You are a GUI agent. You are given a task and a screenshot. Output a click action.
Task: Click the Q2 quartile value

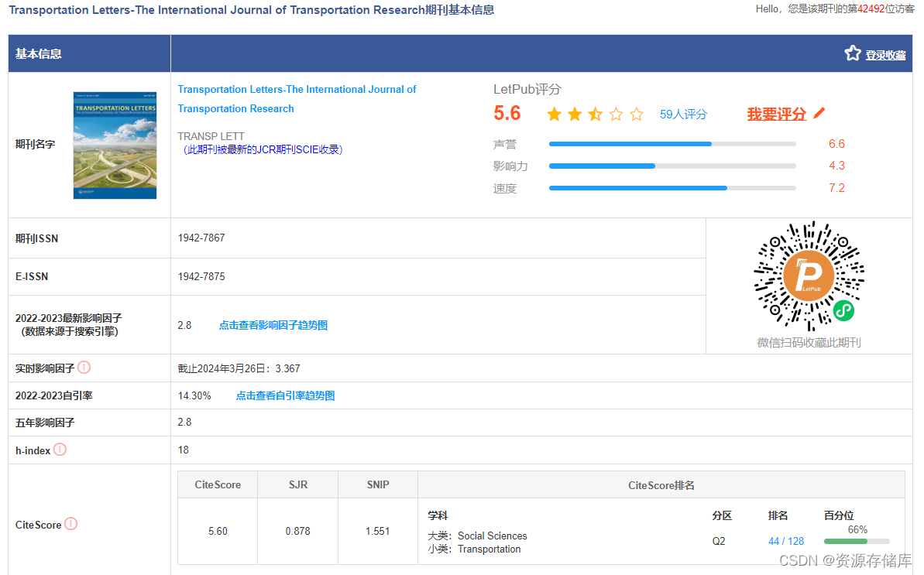click(718, 541)
